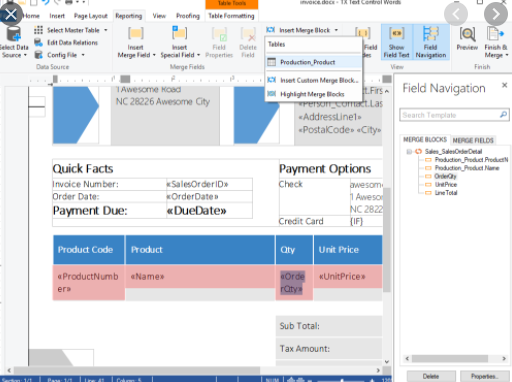Select Production_Product ProductN tree field
Image resolution: width=512 pixels, height=382 pixels.
tap(471, 160)
